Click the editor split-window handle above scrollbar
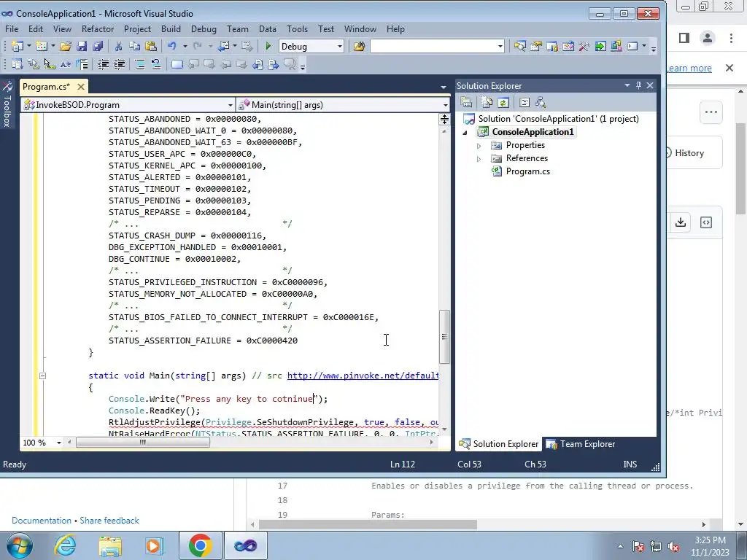Viewport: 747px width, 560px height. coord(444,119)
